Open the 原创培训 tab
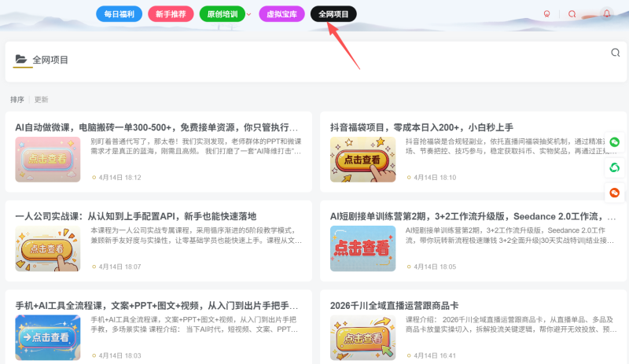 (221, 14)
